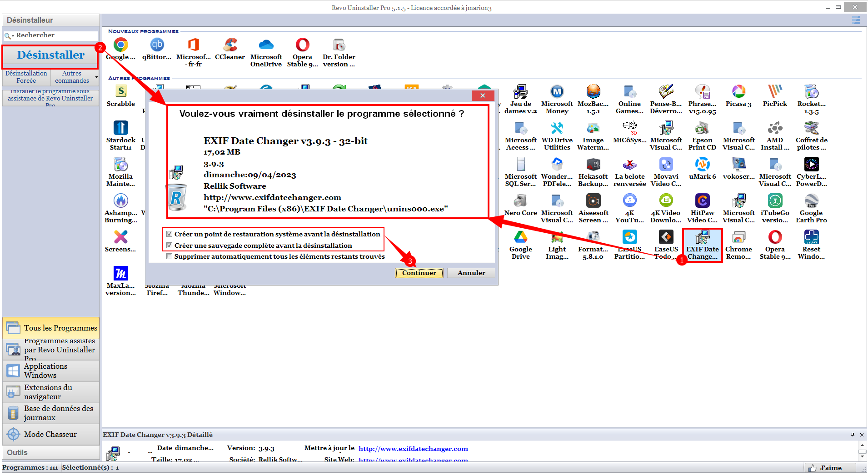Click the J'aime button
The height and width of the screenshot is (476, 868).
830,468
